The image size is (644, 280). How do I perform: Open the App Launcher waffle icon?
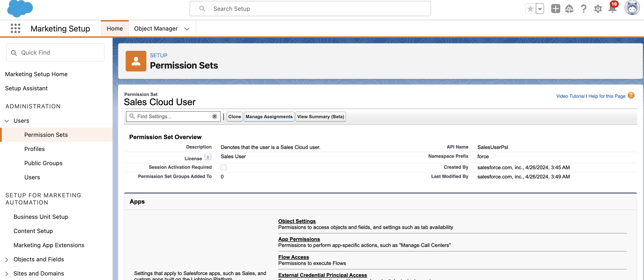(x=15, y=28)
